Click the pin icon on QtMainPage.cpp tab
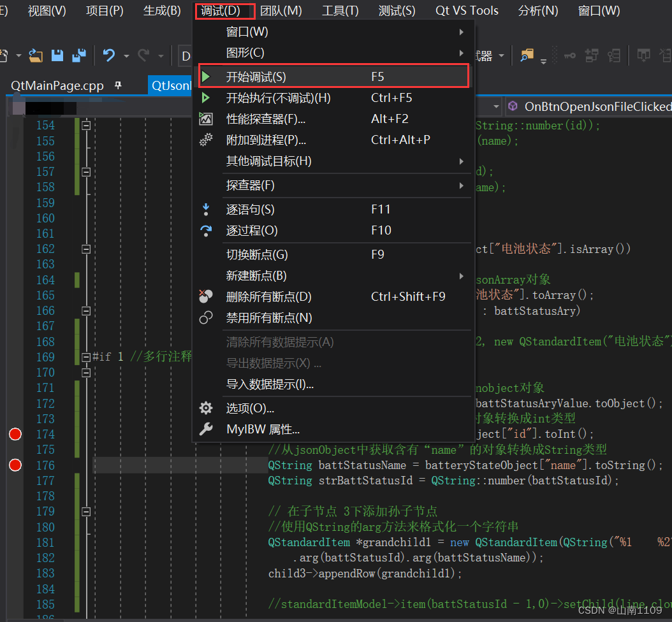Image resolution: width=672 pixels, height=622 pixels. tap(119, 85)
